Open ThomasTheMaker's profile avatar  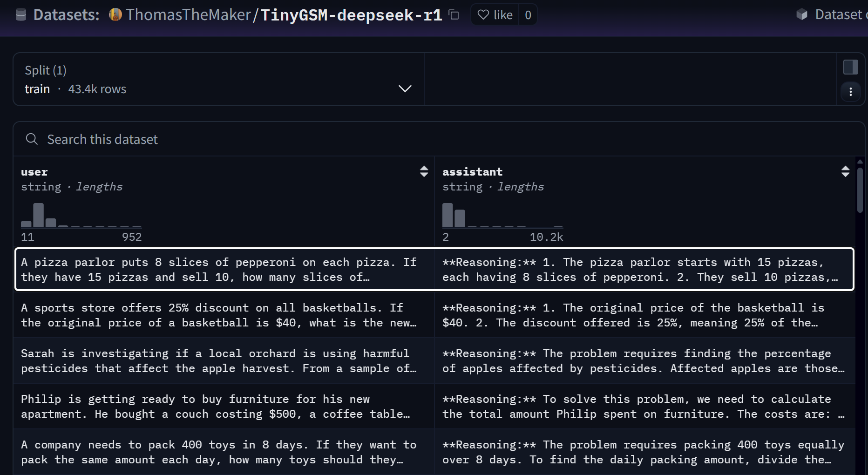point(115,14)
